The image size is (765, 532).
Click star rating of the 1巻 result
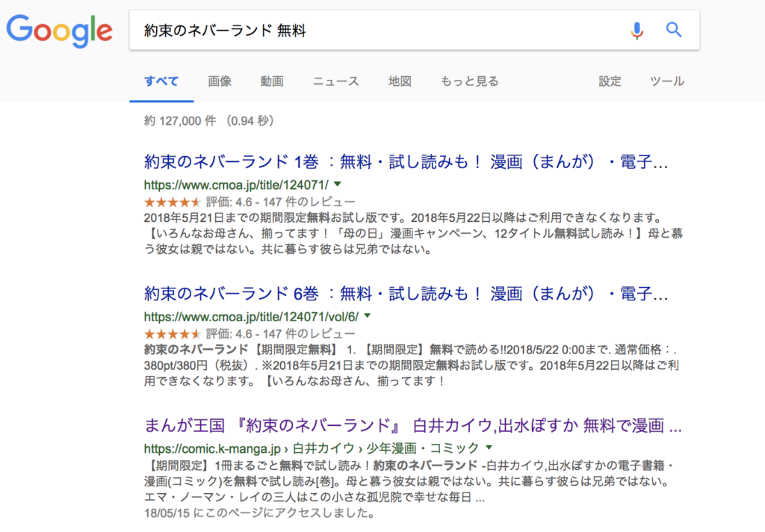tap(173, 202)
